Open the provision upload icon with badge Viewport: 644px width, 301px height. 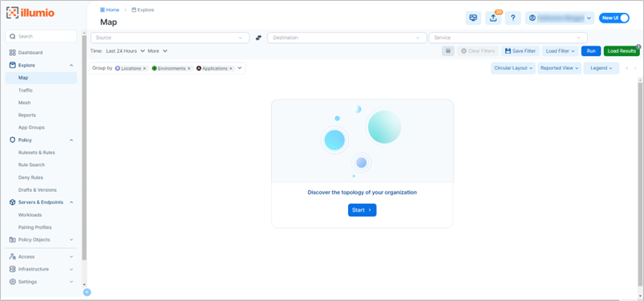tap(494, 18)
